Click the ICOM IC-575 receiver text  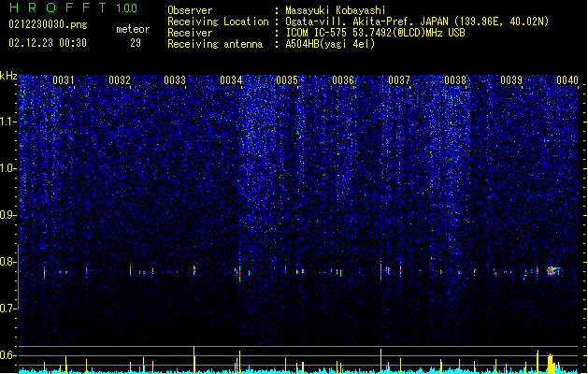click(x=375, y=33)
